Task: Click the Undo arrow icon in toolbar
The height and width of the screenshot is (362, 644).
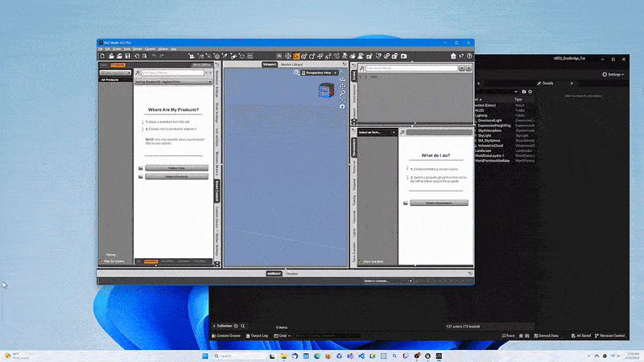Action: 154,56
